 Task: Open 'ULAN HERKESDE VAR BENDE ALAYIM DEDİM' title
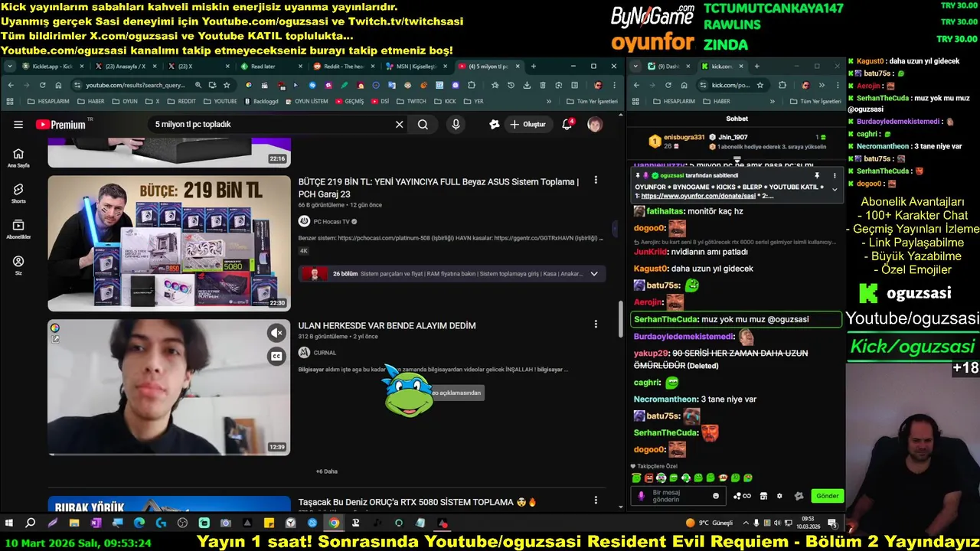[387, 326]
